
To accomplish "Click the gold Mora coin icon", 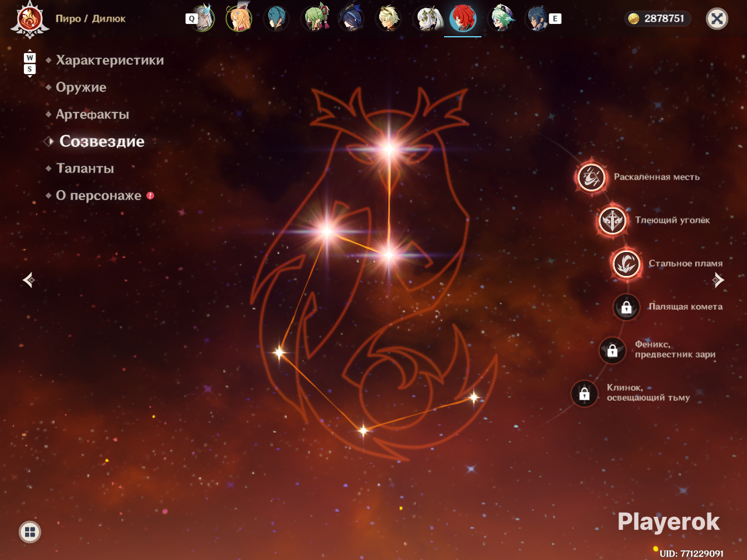I will pyautogui.click(x=634, y=19).
